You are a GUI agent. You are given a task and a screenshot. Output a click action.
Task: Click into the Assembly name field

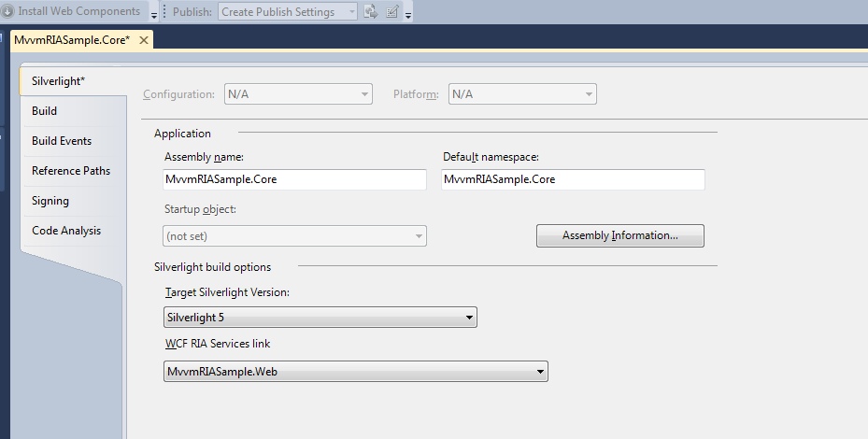294,179
